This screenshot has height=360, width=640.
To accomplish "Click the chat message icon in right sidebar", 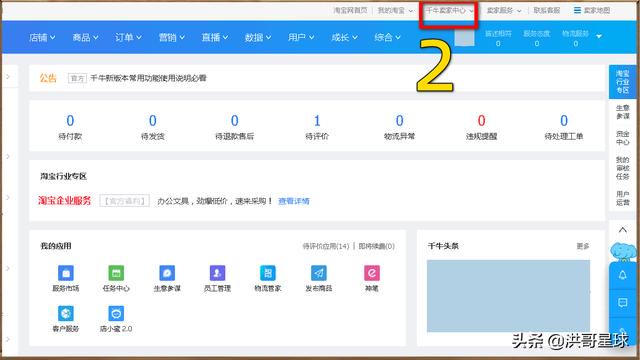I will pyautogui.click(x=622, y=302).
